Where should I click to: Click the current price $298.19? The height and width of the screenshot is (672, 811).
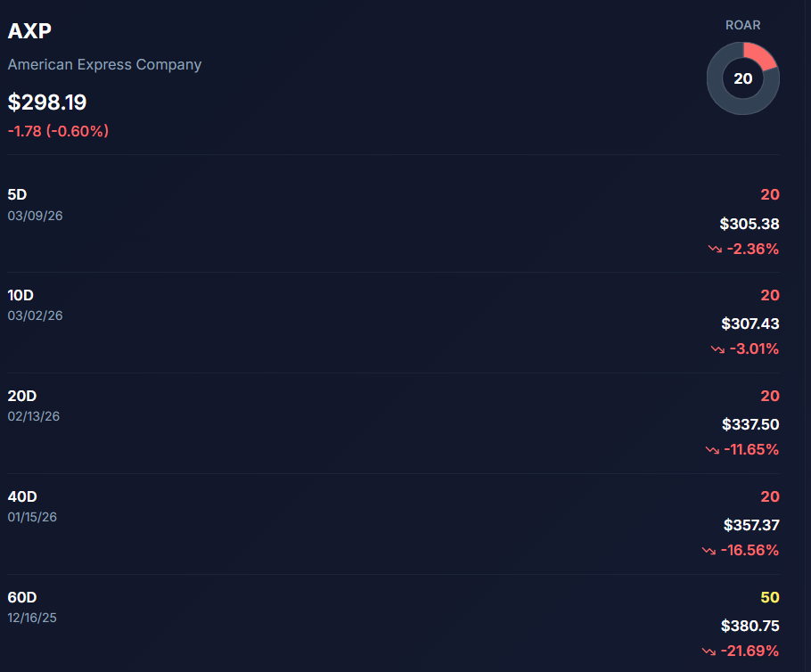coord(47,102)
